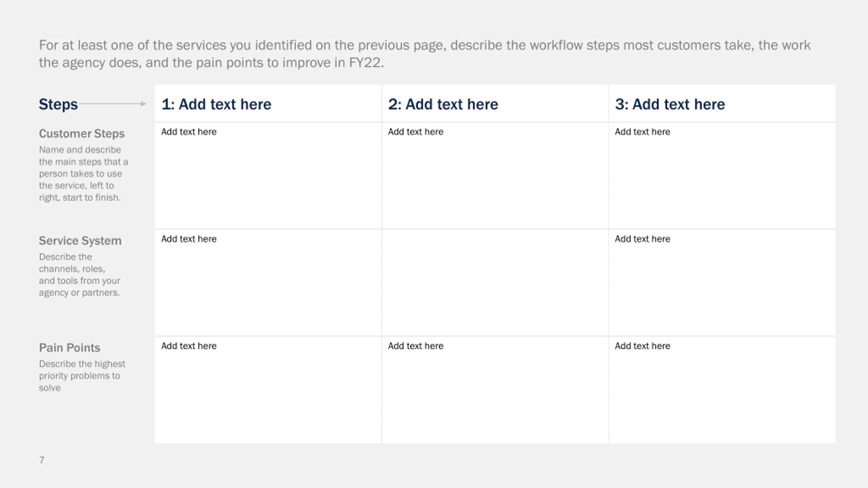Select Service System cell under step 3
This screenshot has width=868, height=488.
tap(722, 283)
